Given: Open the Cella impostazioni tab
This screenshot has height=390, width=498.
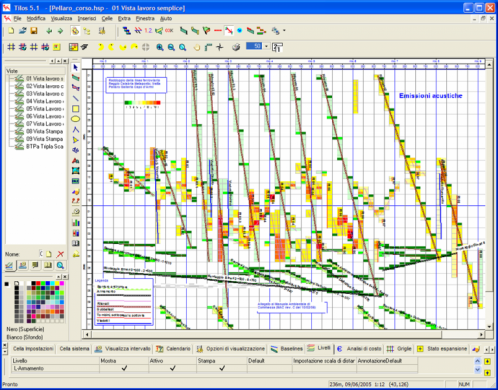Looking at the screenshot, I should pyautogui.click(x=33, y=349).
